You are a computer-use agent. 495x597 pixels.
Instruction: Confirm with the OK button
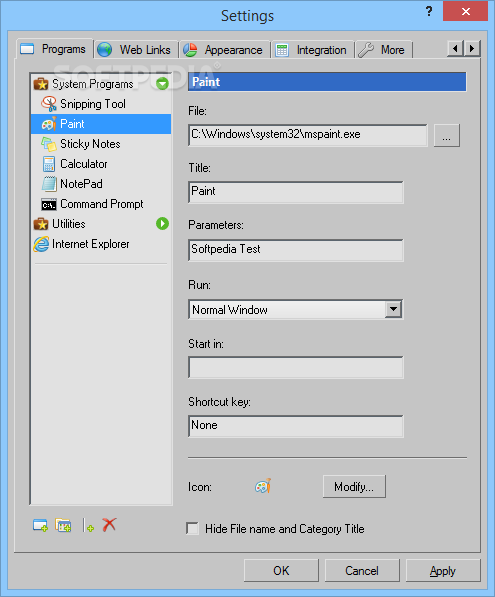(x=281, y=570)
